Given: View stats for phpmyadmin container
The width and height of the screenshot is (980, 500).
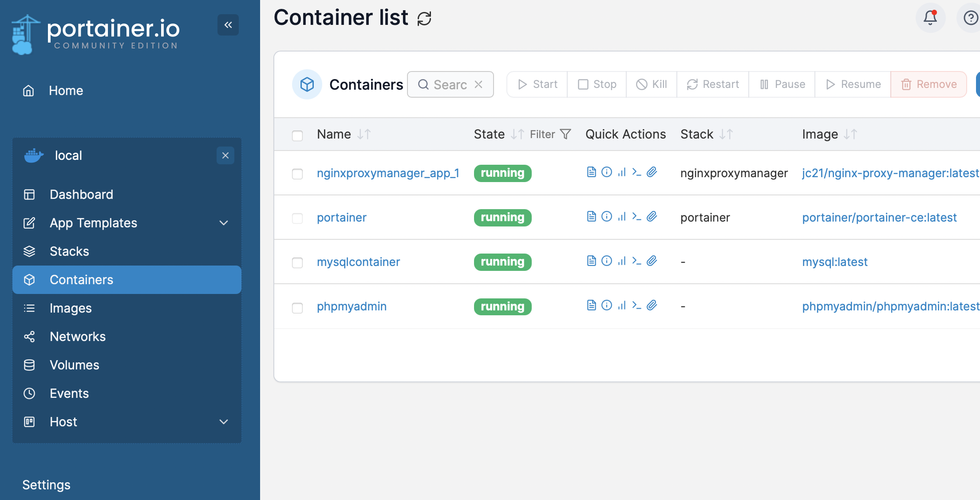Looking at the screenshot, I should pyautogui.click(x=622, y=305).
